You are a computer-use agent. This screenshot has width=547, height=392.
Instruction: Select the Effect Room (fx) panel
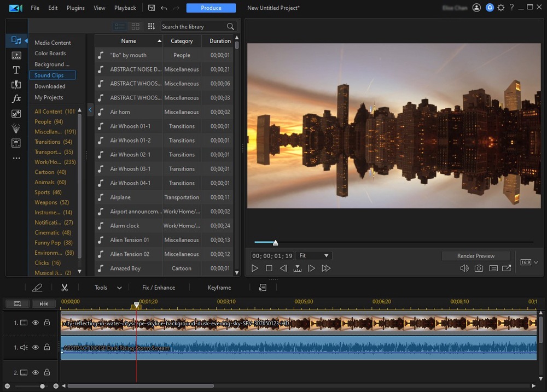click(x=16, y=99)
